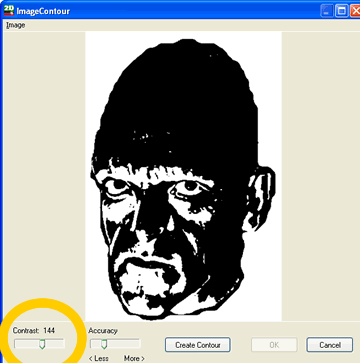Click Contrast slider track right of thumb

pyautogui.click(x=55, y=343)
